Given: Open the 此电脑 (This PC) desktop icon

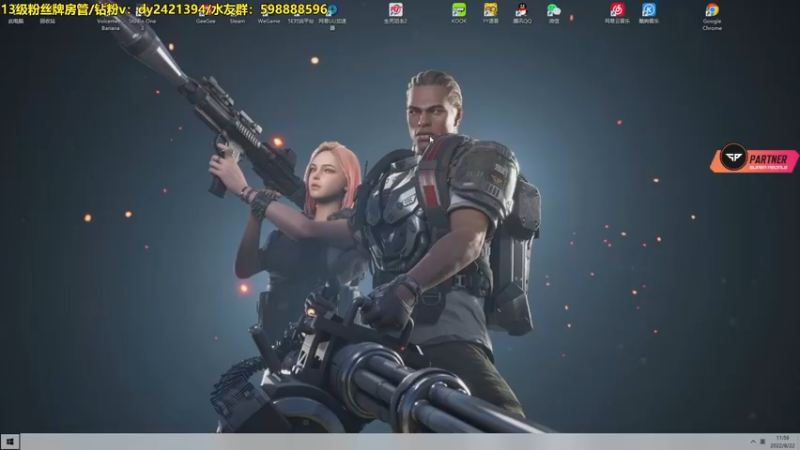Looking at the screenshot, I should (16, 15).
